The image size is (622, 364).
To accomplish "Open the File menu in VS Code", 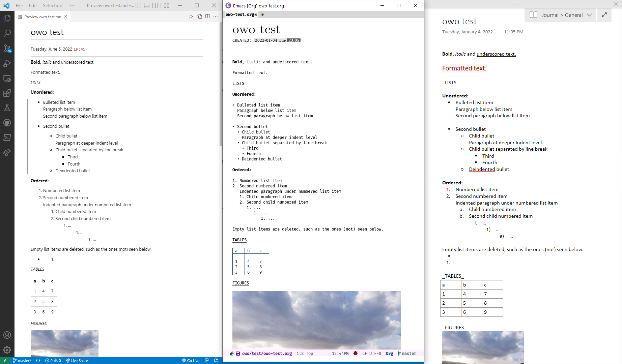I will pyautogui.click(x=19, y=5).
